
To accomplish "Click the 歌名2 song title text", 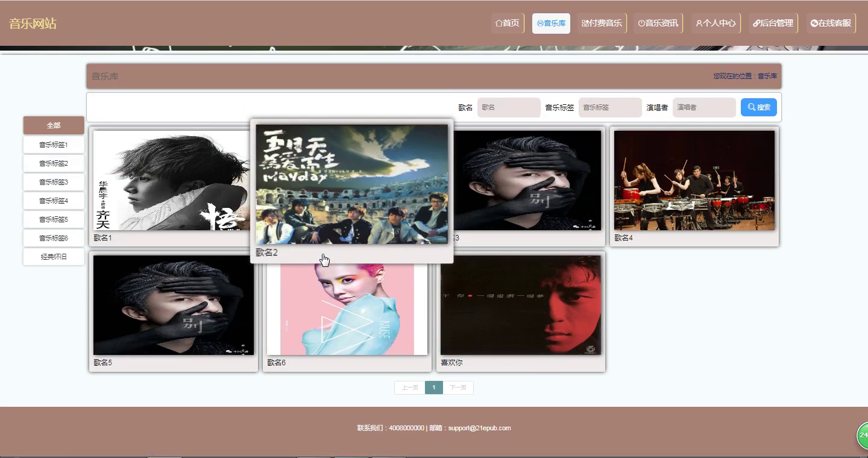I will pyautogui.click(x=266, y=253).
